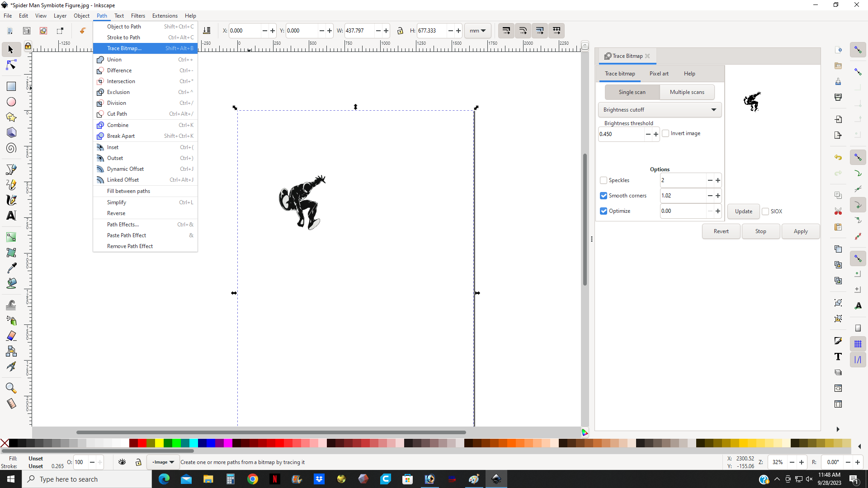Click the Multiple scans button
The height and width of the screenshot is (488, 868).
[687, 92]
